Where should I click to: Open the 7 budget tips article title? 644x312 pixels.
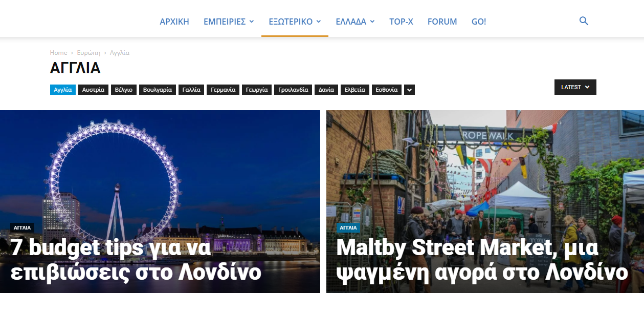click(x=136, y=260)
